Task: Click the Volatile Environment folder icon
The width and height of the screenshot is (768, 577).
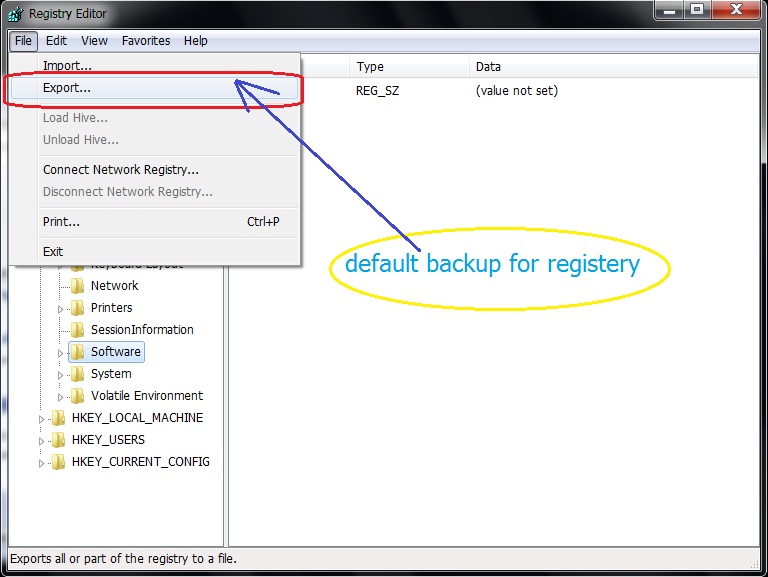Action: [x=77, y=396]
